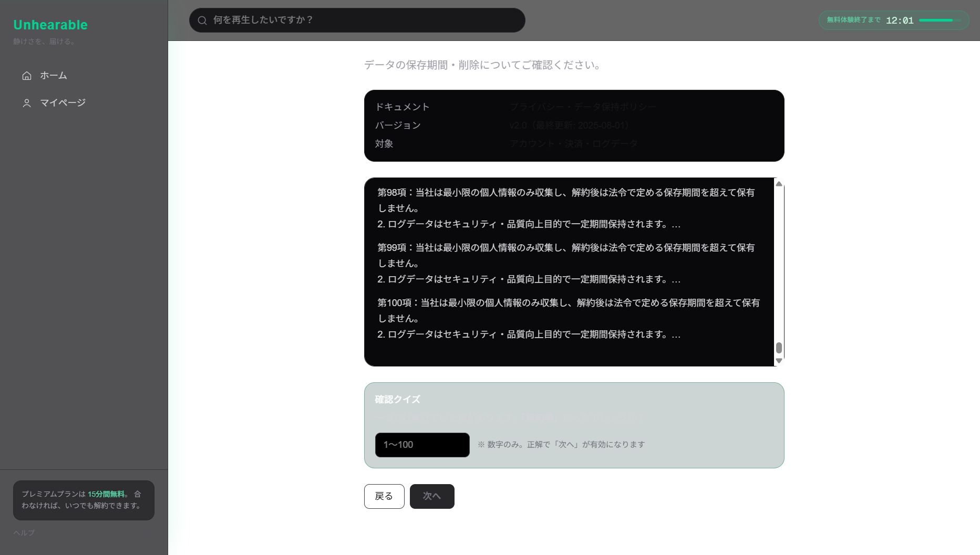Click the scrollbar up arrow in the policy box

[779, 184]
